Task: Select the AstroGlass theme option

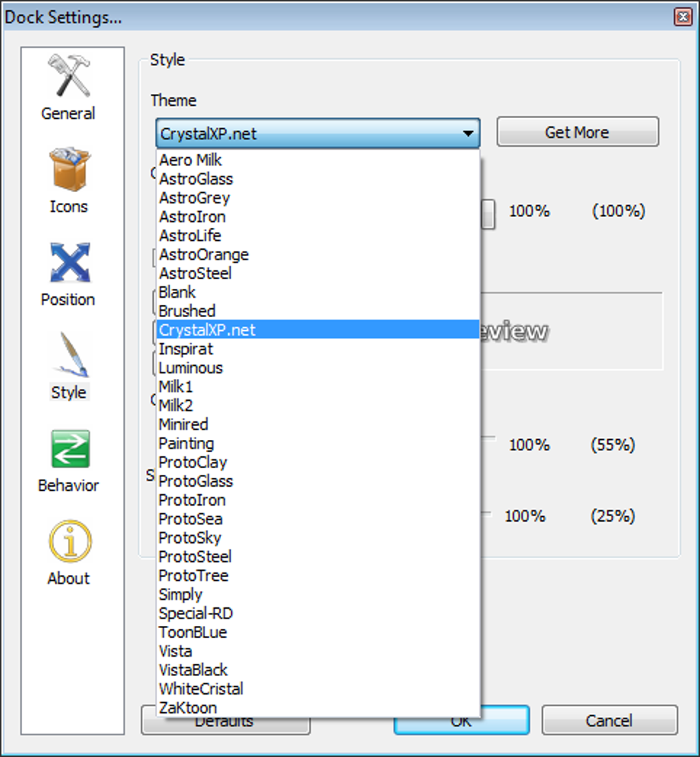Action: click(x=196, y=179)
